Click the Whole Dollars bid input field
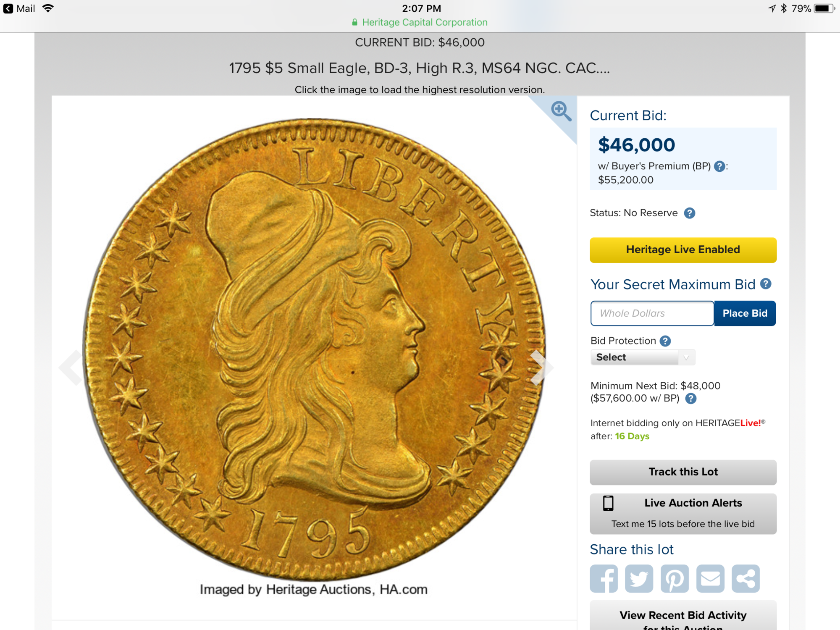Screen dimensions: 840x630 pyautogui.click(x=652, y=313)
